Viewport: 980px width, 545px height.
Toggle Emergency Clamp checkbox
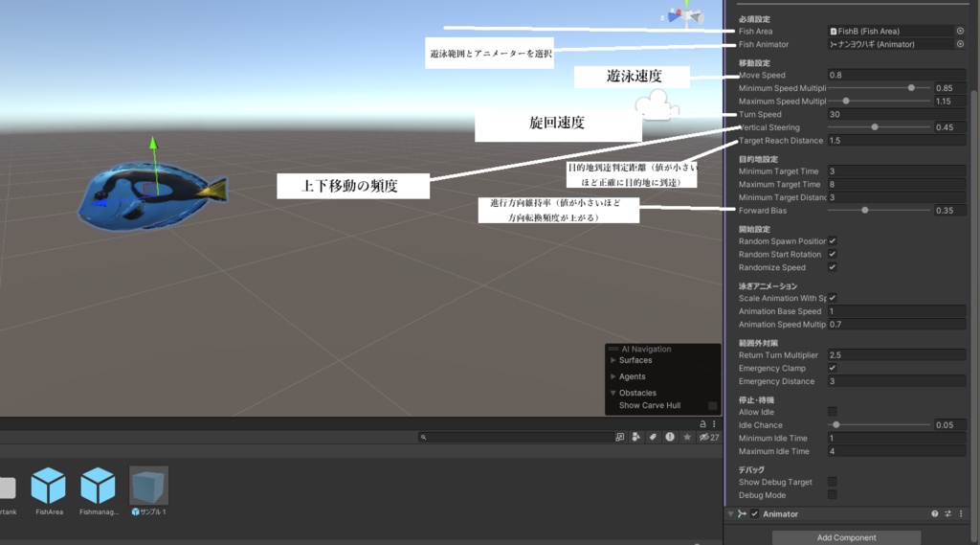pos(832,368)
